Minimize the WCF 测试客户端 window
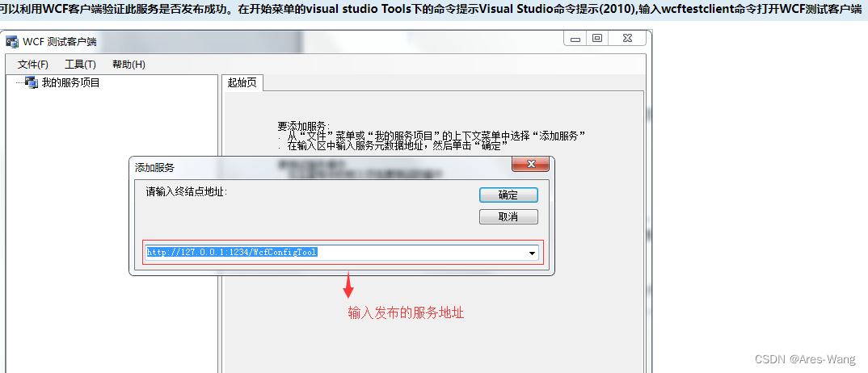The image size is (868, 373). pyautogui.click(x=576, y=39)
